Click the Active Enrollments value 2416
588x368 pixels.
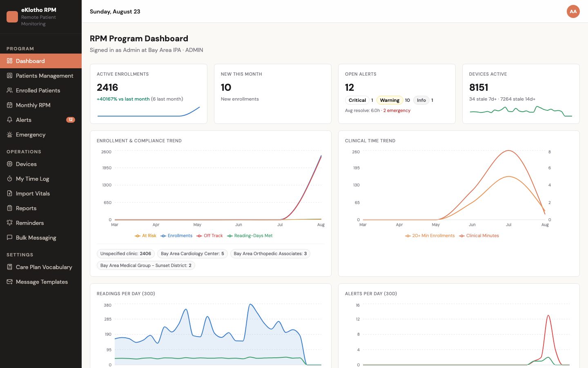click(x=107, y=87)
